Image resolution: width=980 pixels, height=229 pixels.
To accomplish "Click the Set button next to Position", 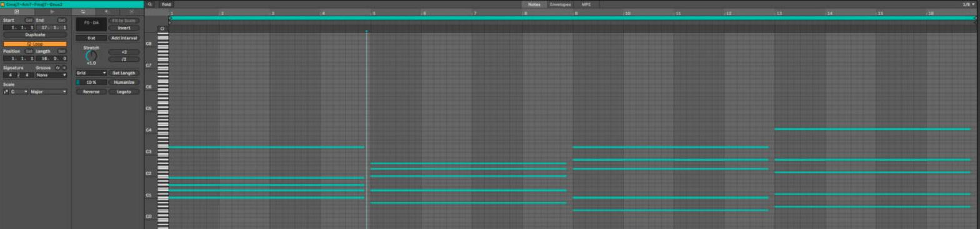I will pos(29,51).
